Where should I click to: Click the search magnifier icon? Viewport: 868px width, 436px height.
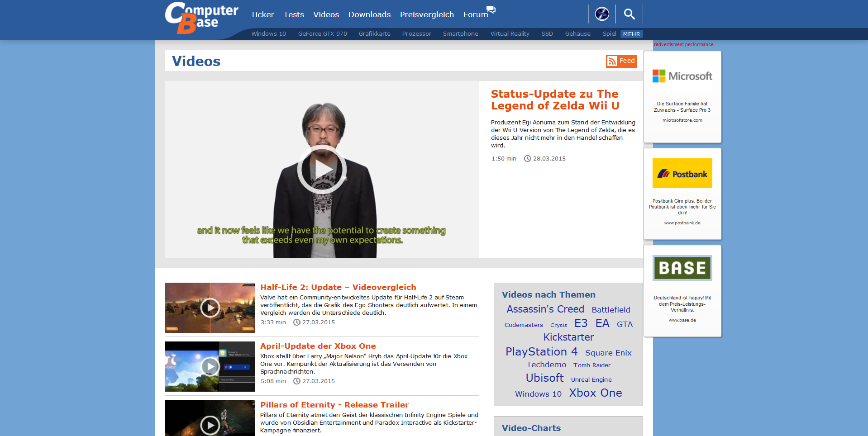[629, 14]
